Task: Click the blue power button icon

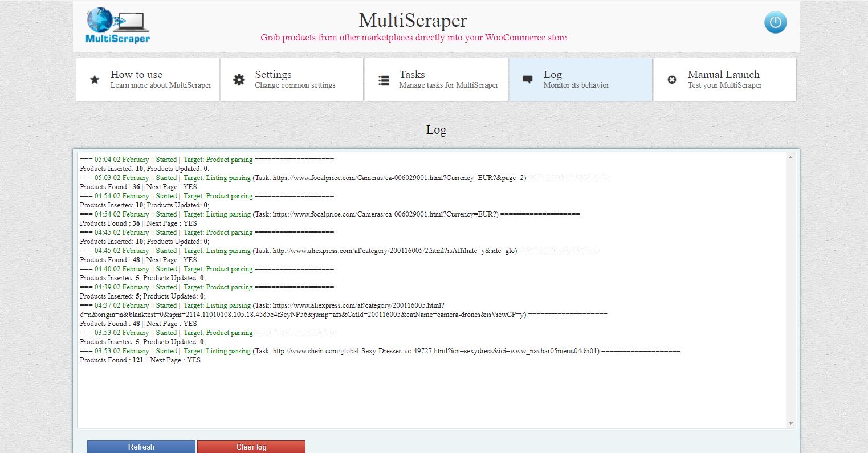Action: click(775, 23)
